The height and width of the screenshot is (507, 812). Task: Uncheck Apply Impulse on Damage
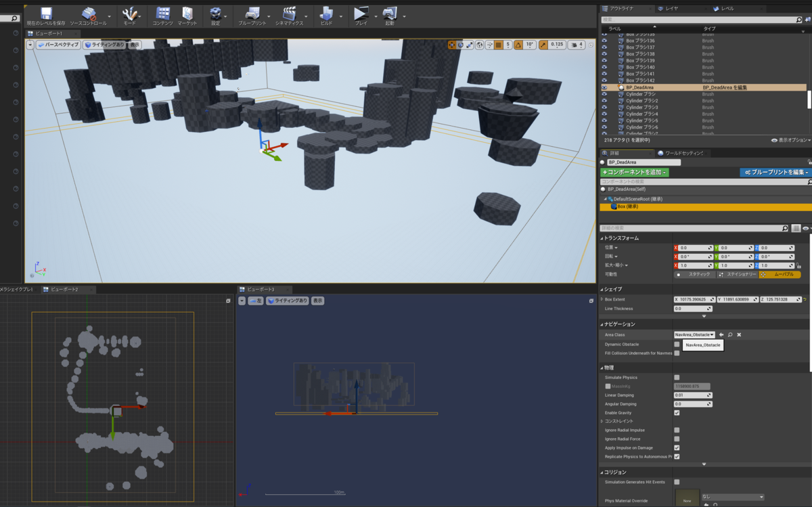677,447
